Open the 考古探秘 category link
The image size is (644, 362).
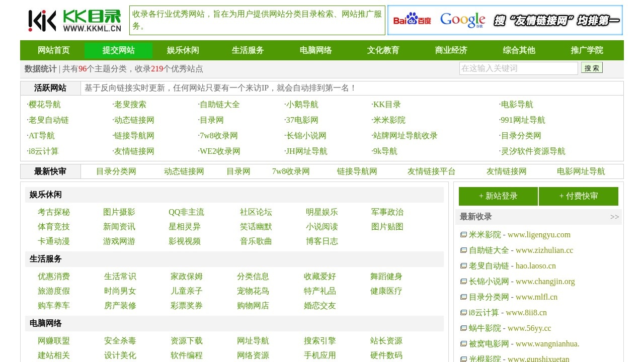(54, 212)
